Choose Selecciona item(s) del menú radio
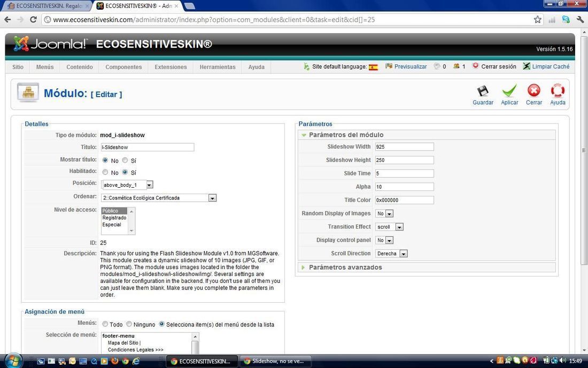 (161, 324)
